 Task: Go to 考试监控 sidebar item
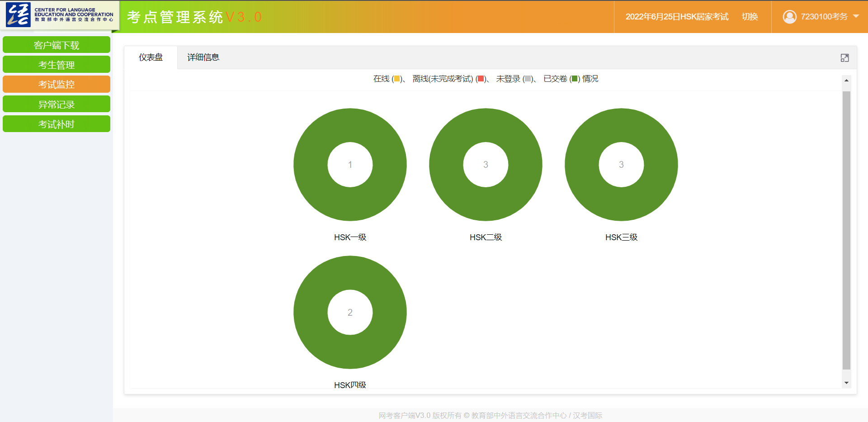tap(57, 85)
